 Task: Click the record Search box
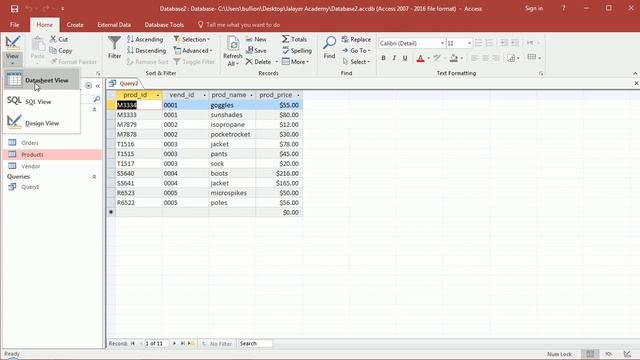(x=256, y=344)
